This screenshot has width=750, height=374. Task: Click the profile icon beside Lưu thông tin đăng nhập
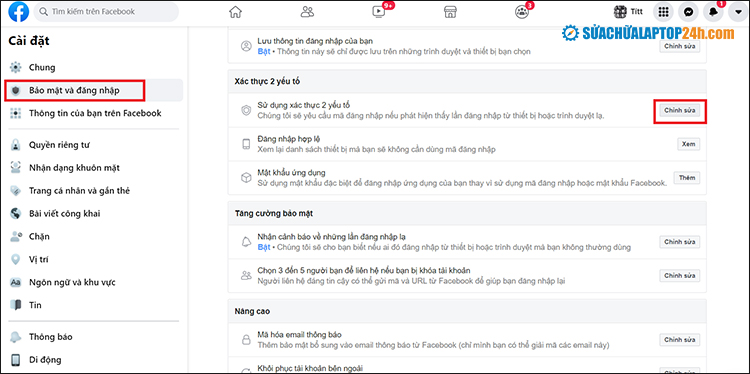[x=246, y=46]
